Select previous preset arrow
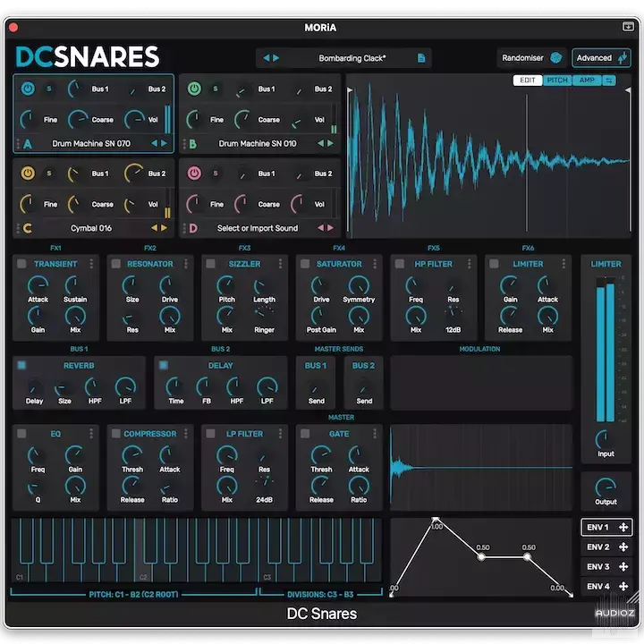This screenshot has width=644, height=644. pos(267,58)
